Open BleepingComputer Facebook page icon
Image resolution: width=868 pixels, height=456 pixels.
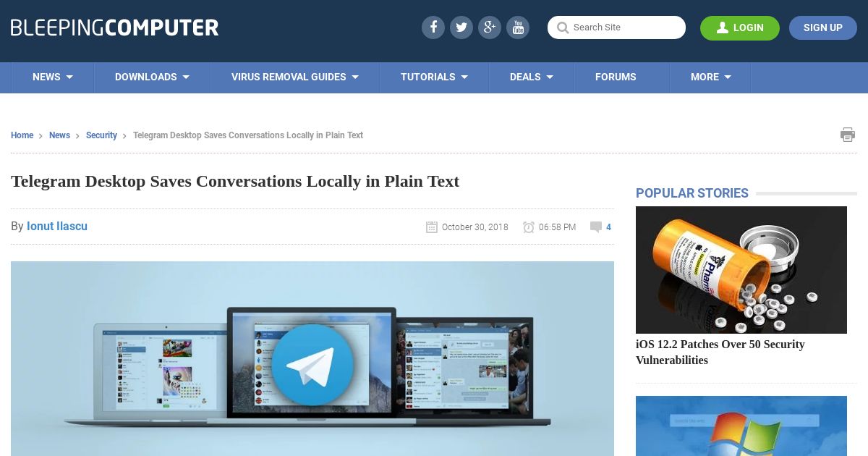click(433, 28)
